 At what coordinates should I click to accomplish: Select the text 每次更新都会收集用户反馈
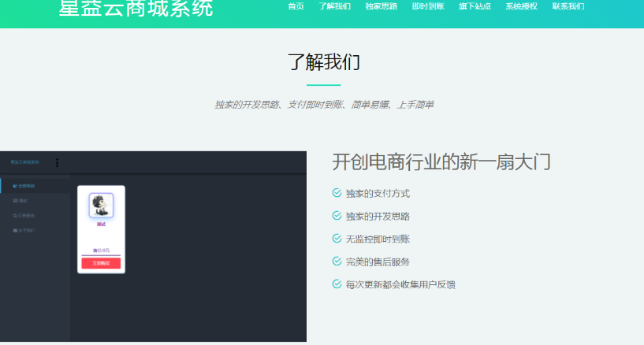pyautogui.click(x=400, y=284)
